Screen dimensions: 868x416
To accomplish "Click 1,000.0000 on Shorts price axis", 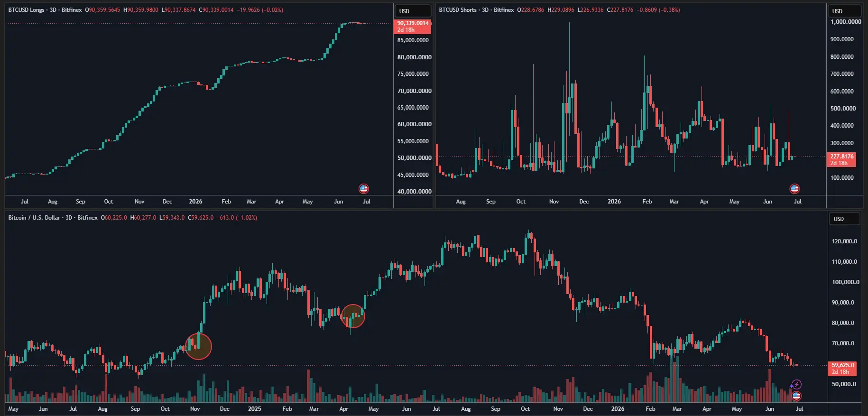I will pos(846,22).
